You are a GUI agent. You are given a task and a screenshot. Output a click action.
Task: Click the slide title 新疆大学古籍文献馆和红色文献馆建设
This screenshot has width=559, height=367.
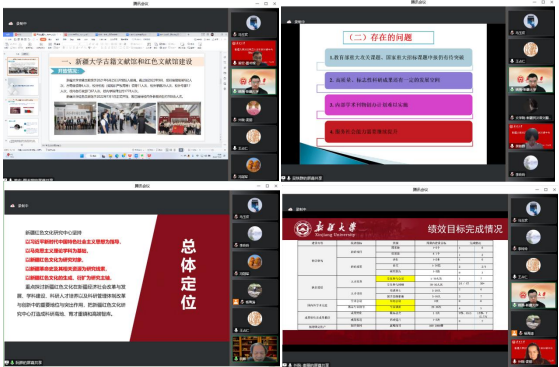[x=127, y=62]
